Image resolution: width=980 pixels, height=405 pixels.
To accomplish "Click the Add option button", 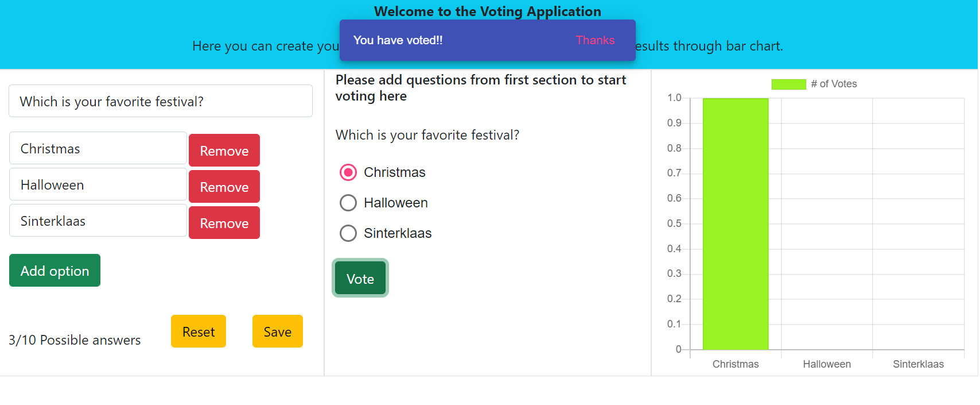I will pos(55,270).
